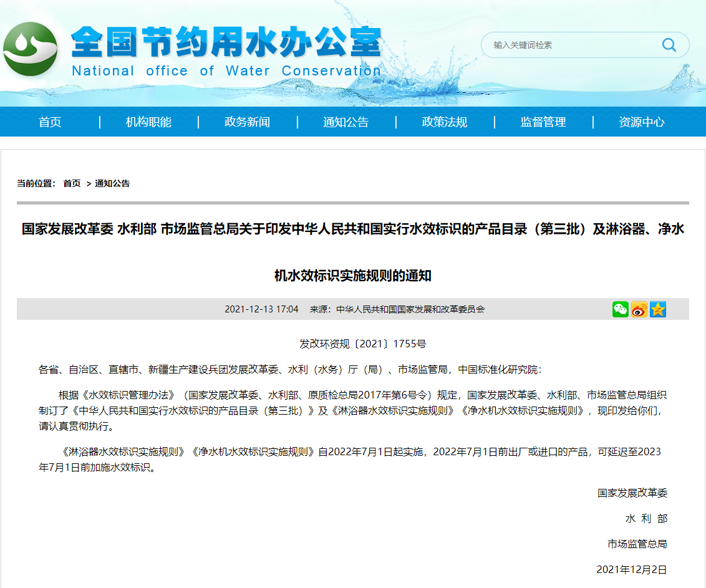This screenshot has height=588, width=706.
Task: Click the magnifier search icon
Action: (x=669, y=45)
